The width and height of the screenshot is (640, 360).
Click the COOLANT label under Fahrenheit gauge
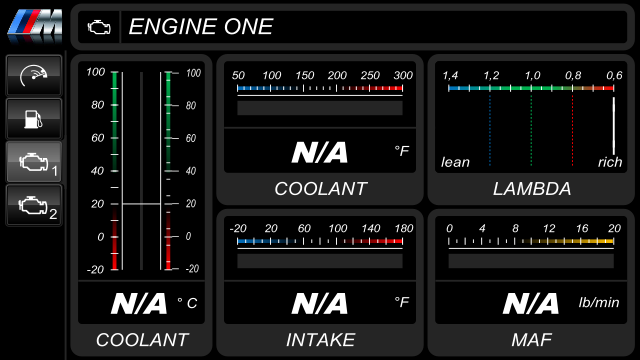(320, 189)
